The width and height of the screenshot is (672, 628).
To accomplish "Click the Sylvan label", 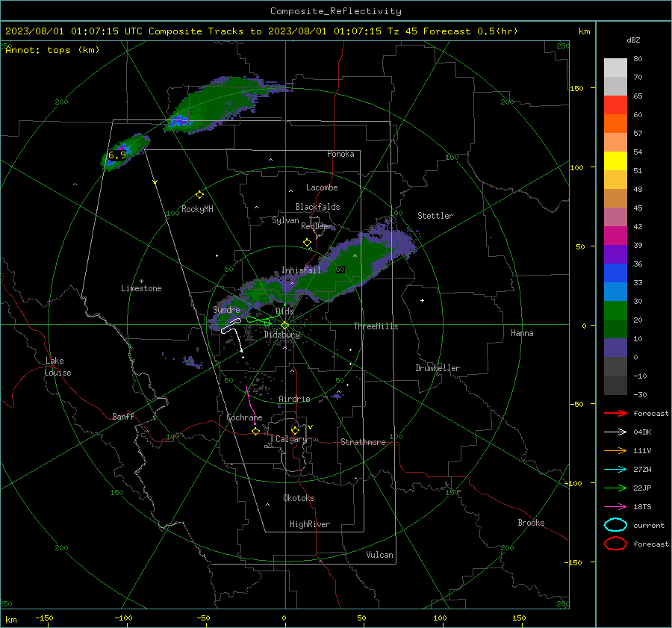I will (x=285, y=220).
